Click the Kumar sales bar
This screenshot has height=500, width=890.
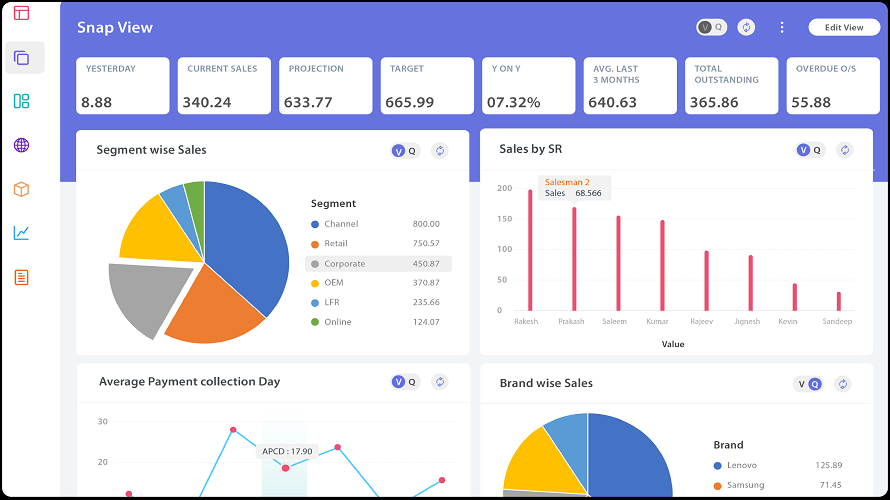662,266
